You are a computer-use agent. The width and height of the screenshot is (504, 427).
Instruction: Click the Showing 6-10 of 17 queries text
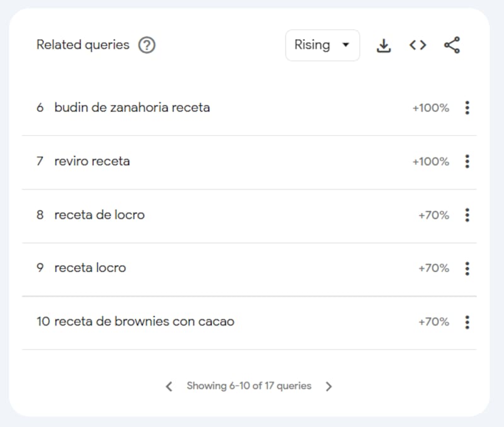249,386
